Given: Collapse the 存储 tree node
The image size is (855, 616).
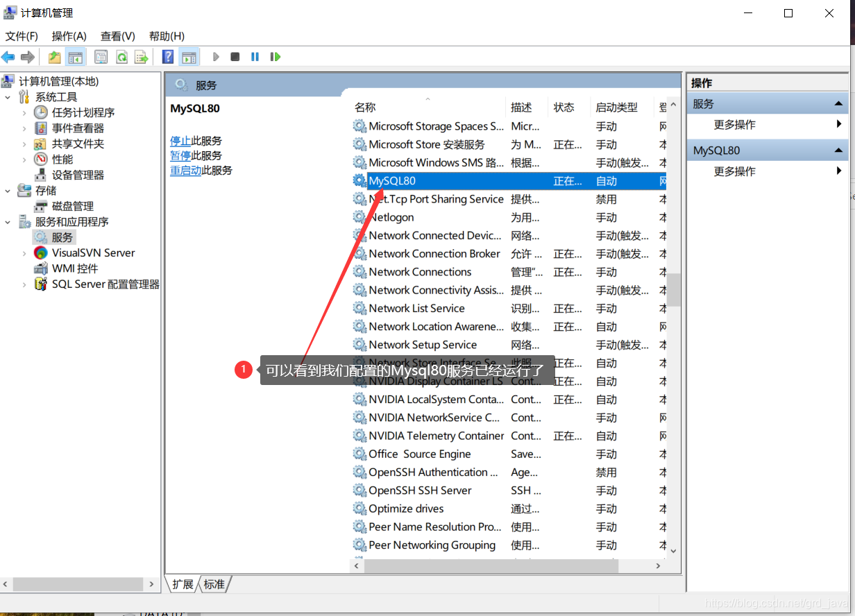Looking at the screenshot, I should tap(8, 191).
